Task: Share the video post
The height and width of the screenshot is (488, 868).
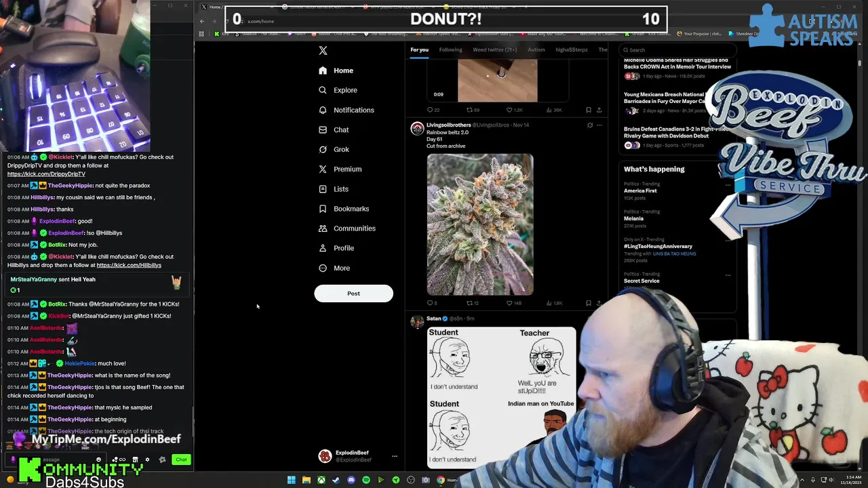Action: tap(599, 110)
